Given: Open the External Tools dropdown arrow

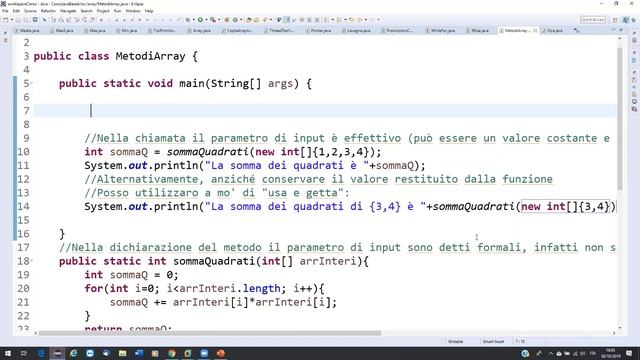Looking at the screenshot, I should coord(219,20).
